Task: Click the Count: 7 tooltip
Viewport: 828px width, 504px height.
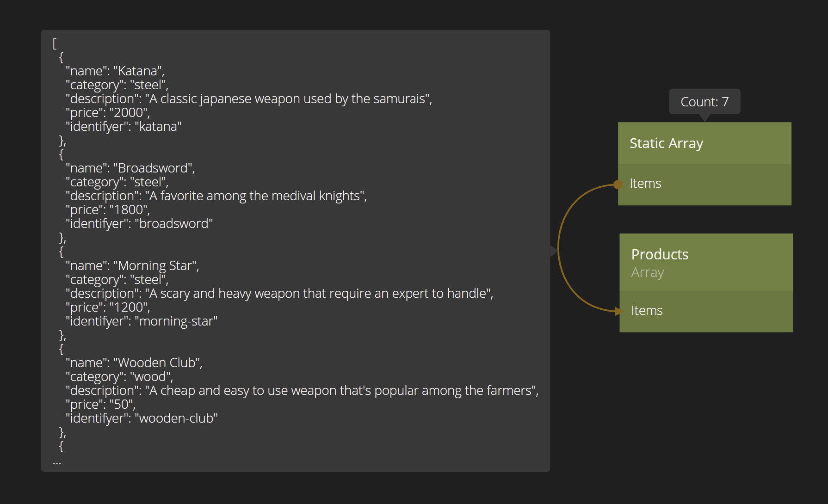Action: [x=704, y=102]
